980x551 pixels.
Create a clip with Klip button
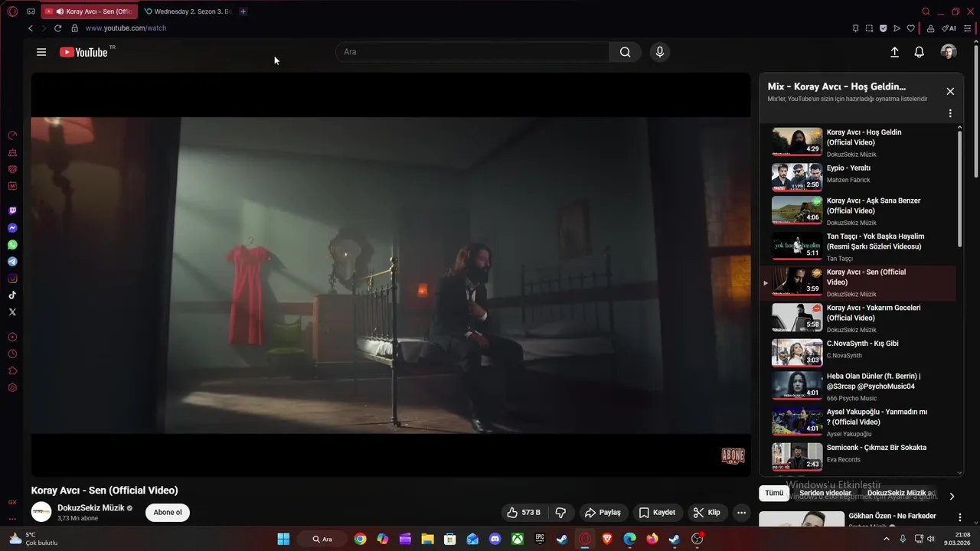click(x=707, y=513)
